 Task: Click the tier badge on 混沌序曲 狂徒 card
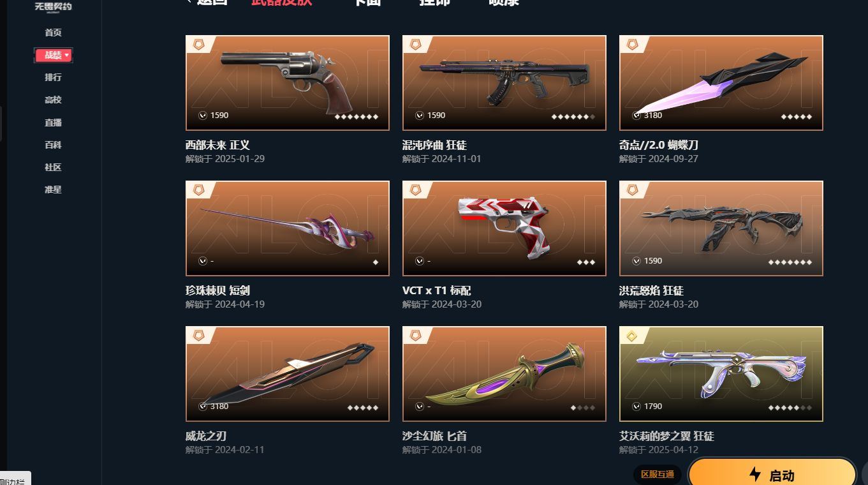point(415,45)
